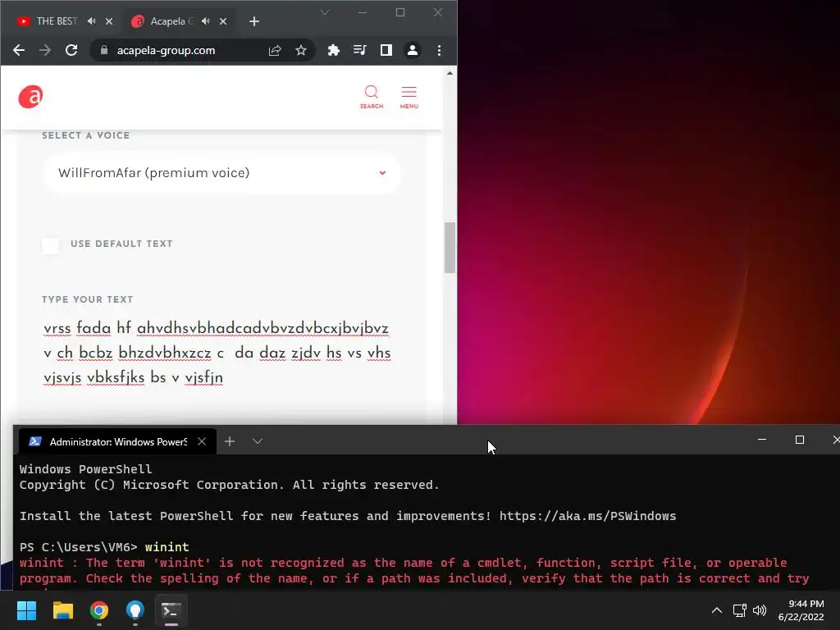The image size is (840, 630).
Task: Bookmark this page with star
Action: tap(301, 50)
